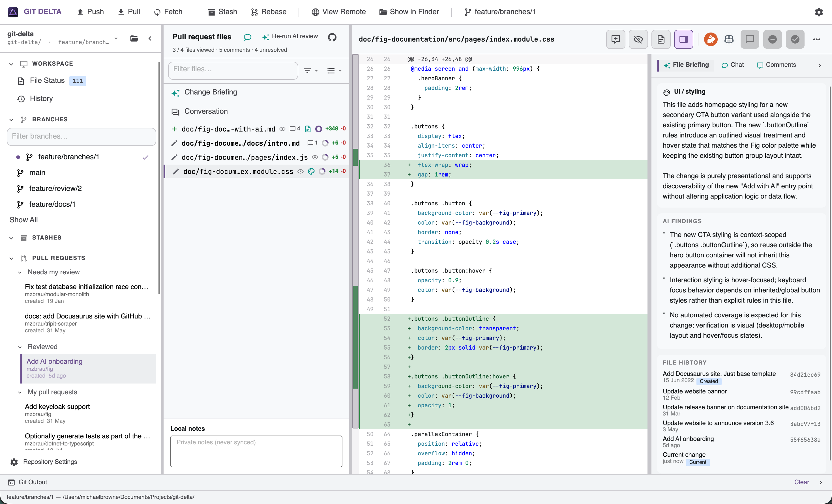Toggle the side panel button highlighted purple
This screenshot has height=504, width=832.
683,40
